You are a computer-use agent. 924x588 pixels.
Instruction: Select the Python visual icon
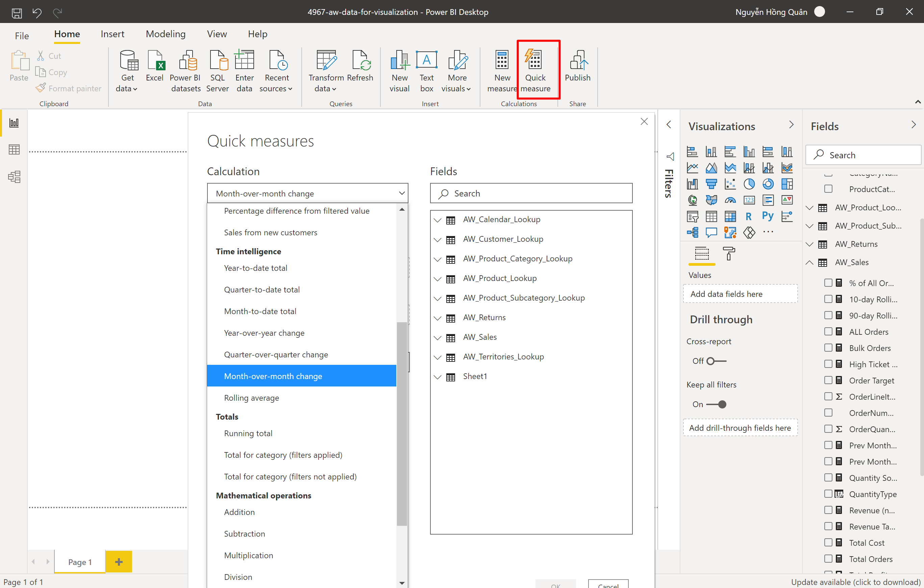point(768,216)
